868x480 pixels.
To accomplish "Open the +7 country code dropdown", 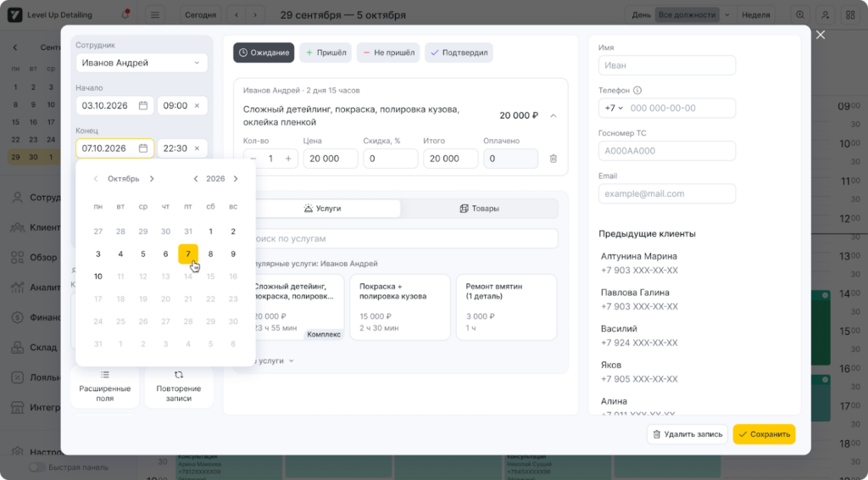I will point(613,109).
